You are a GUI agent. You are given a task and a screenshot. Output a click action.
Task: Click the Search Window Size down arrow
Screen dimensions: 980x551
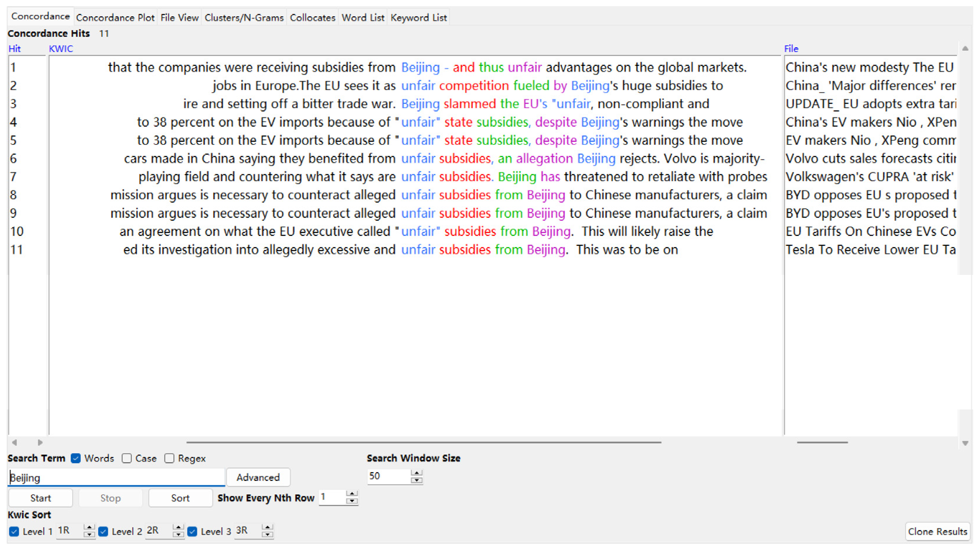[x=417, y=480]
